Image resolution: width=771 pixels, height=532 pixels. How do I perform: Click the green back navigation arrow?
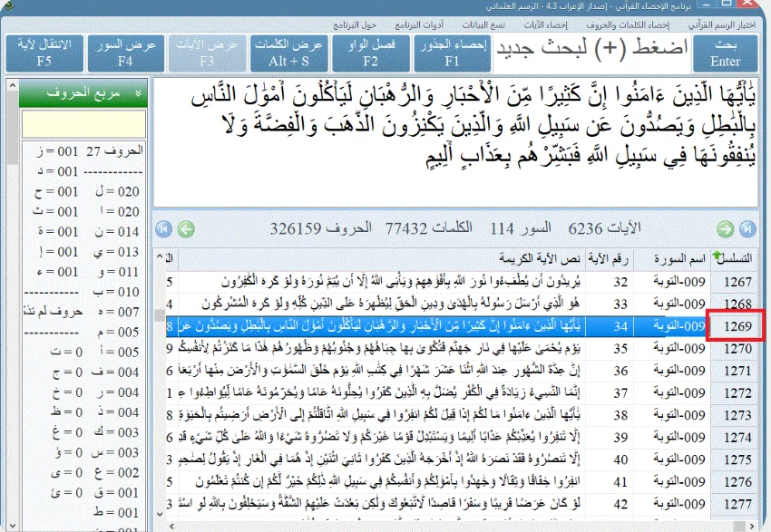point(187,229)
